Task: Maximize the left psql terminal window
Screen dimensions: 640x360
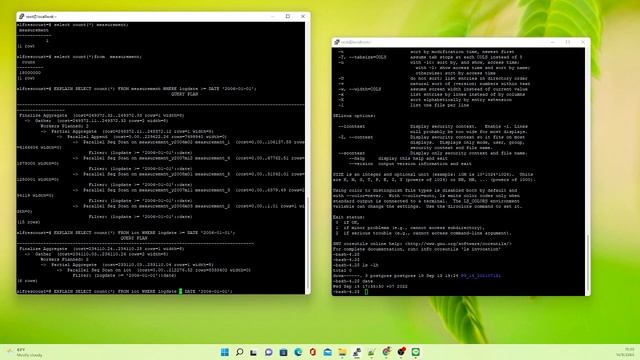Action: point(288,16)
